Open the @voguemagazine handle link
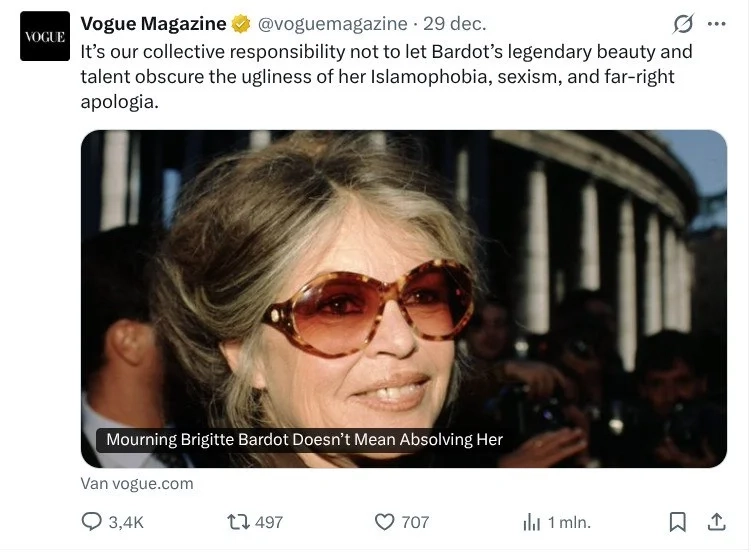 tap(333, 24)
